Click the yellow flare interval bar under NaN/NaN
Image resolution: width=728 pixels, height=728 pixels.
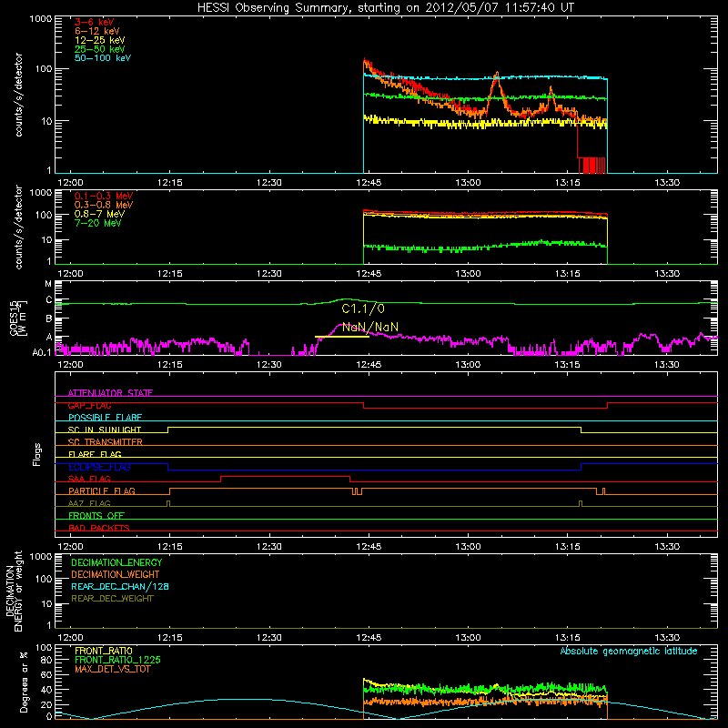coord(342,336)
